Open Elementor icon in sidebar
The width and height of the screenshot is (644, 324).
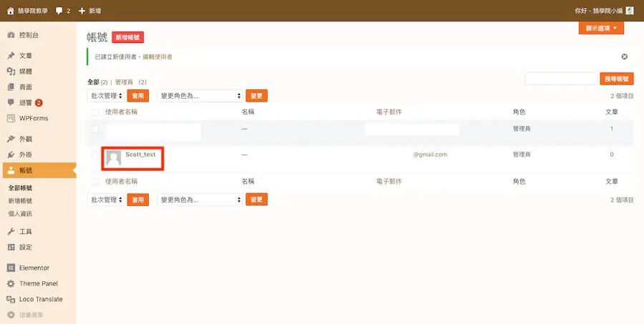click(11, 267)
